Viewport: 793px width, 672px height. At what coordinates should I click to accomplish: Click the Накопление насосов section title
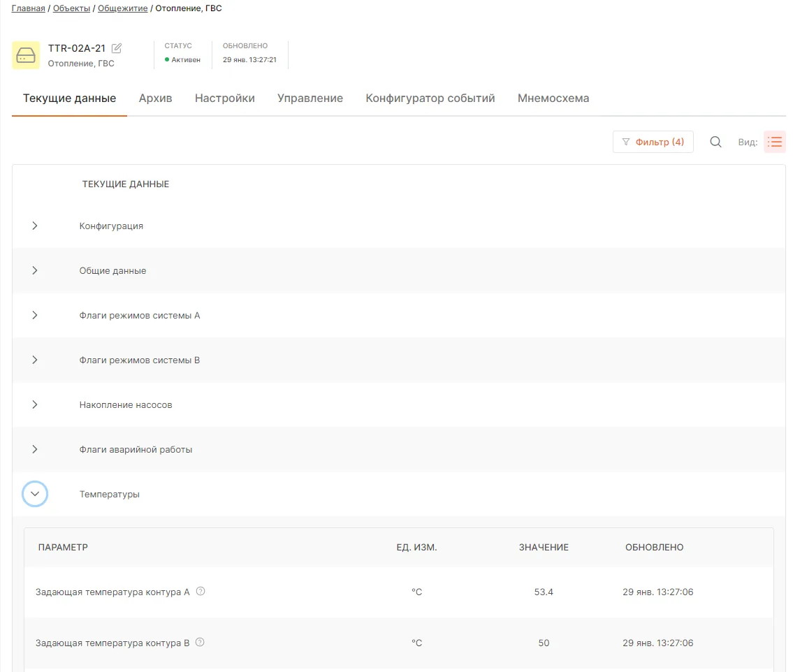(x=126, y=404)
